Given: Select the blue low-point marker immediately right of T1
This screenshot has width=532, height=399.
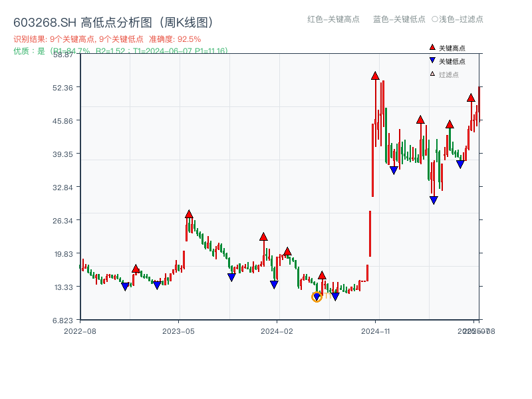Looking at the screenshot, I should [335, 297].
